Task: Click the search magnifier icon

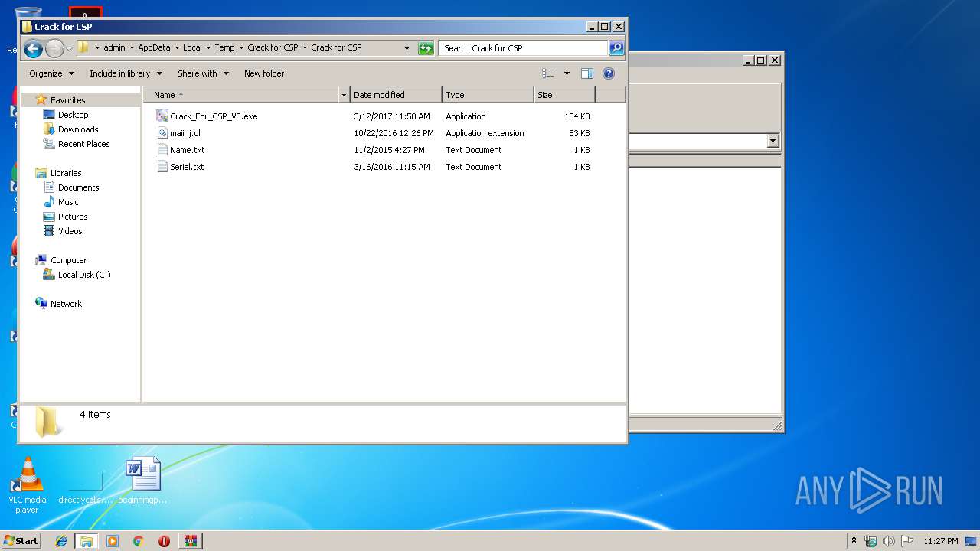Action: click(616, 48)
